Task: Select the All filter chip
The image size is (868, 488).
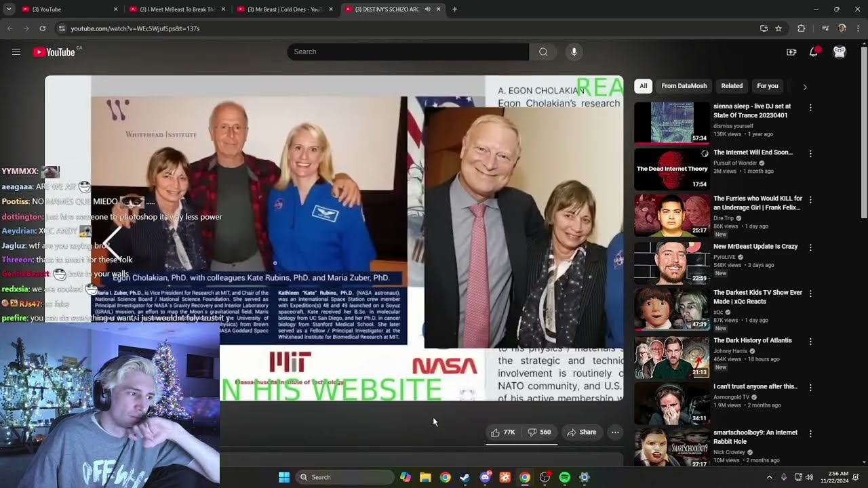Action: click(x=644, y=86)
